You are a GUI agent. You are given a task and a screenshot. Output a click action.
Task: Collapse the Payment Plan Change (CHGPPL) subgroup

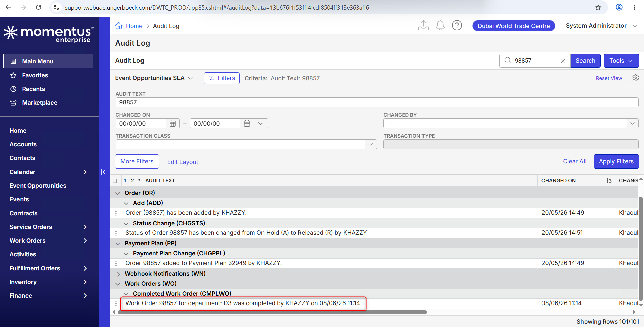click(x=126, y=253)
